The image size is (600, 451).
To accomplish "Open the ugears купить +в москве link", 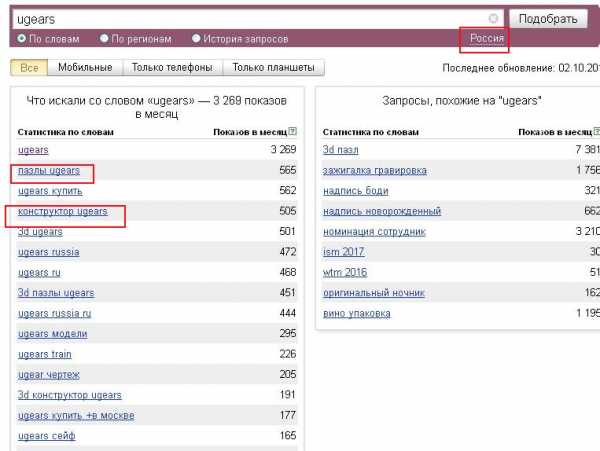I will [x=76, y=415].
